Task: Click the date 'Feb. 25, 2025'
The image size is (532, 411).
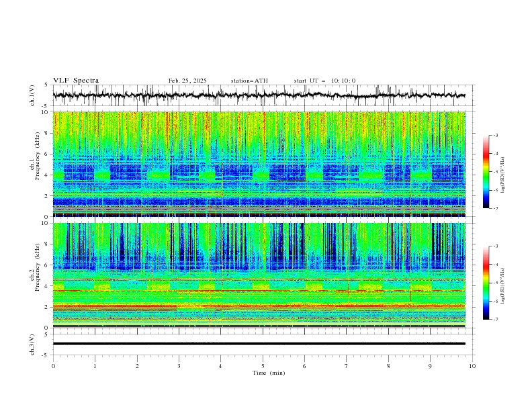Action: 187,81
